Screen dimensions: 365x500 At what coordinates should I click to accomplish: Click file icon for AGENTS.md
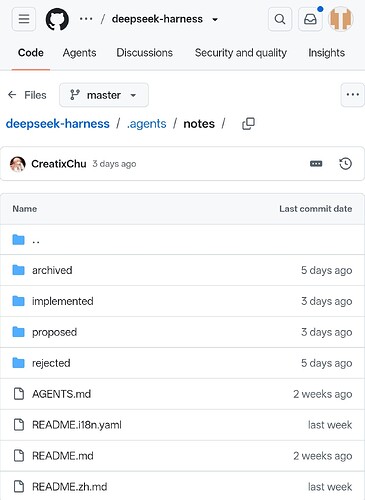point(19,394)
